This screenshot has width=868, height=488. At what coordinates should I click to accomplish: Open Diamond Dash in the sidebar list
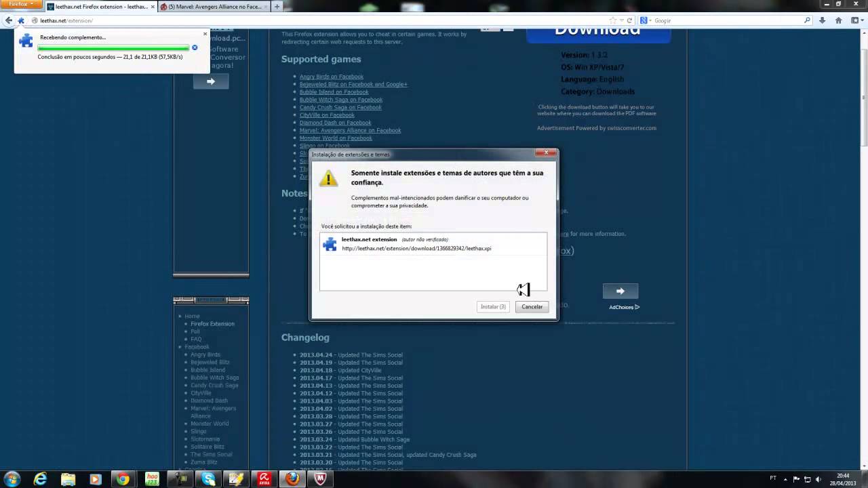[x=209, y=401]
